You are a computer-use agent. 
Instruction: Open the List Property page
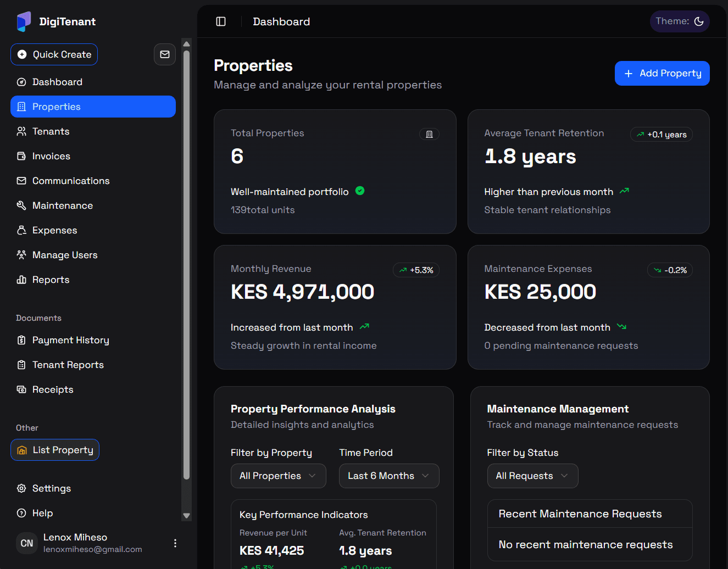pos(54,449)
